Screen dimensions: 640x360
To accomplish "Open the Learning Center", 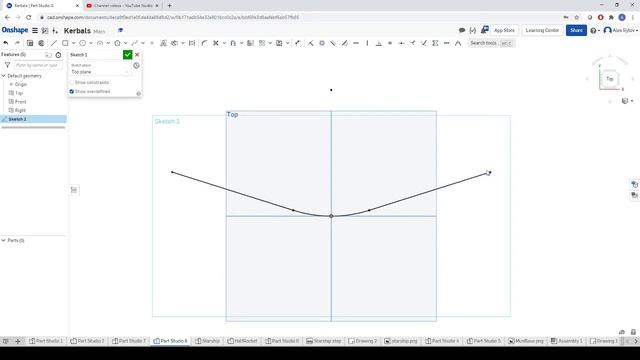I will coord(542,30).
